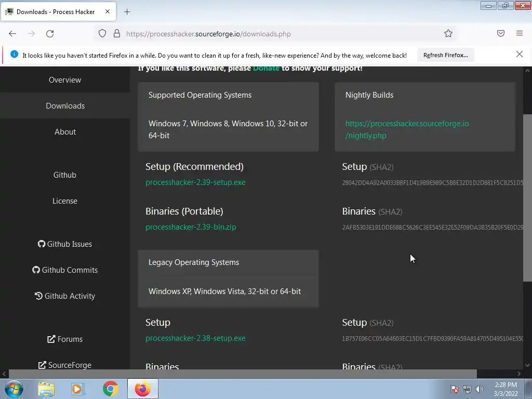The height and width of the screenshot is (399, 532).
Task: Download processhacker-2.38-setup.exe
Action: pos(195,338)
